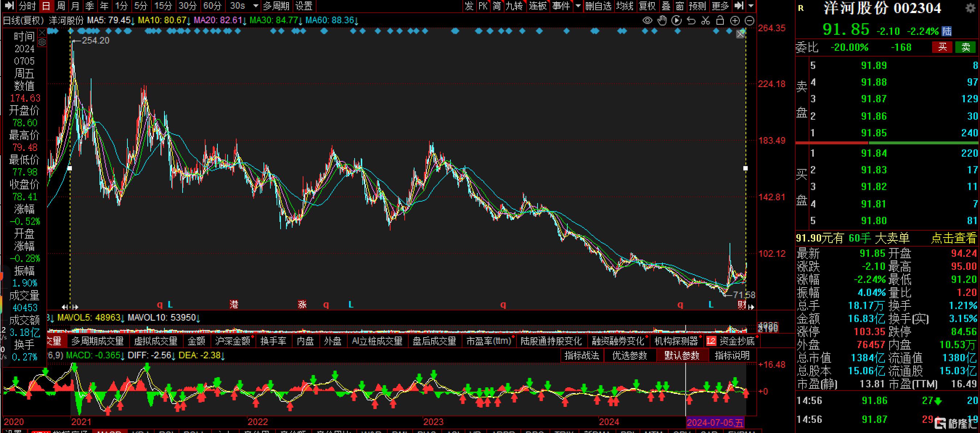Select the scissors cut tool
The height and width of the screenshot is (433, 980).
pyautogui.click(x=706, y=21)
